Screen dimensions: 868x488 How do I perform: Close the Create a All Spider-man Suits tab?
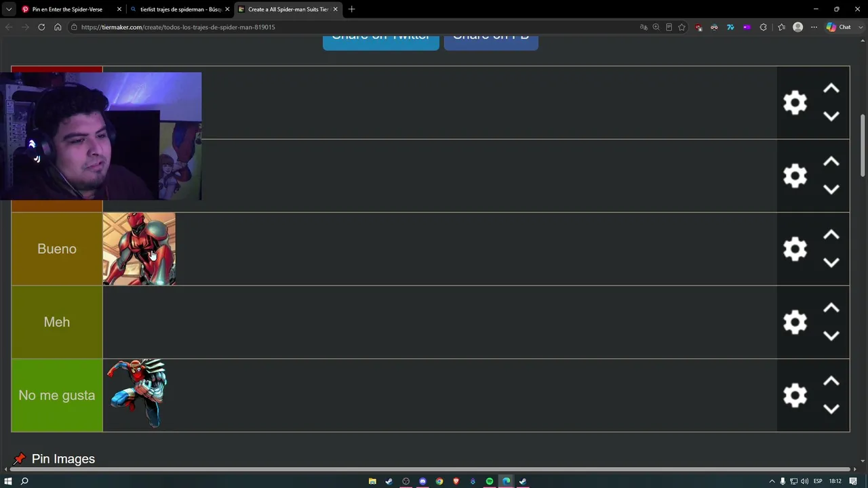click(335, 9)
